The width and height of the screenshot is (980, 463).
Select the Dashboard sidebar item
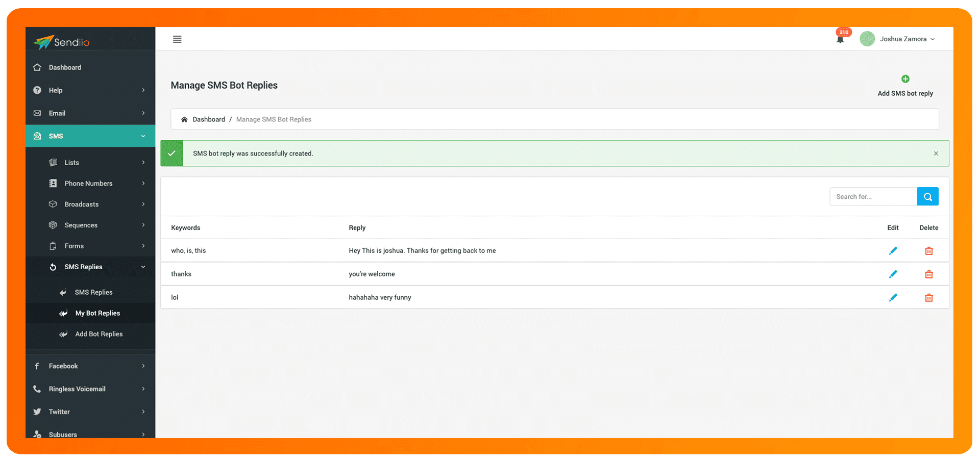pos(65,67)
